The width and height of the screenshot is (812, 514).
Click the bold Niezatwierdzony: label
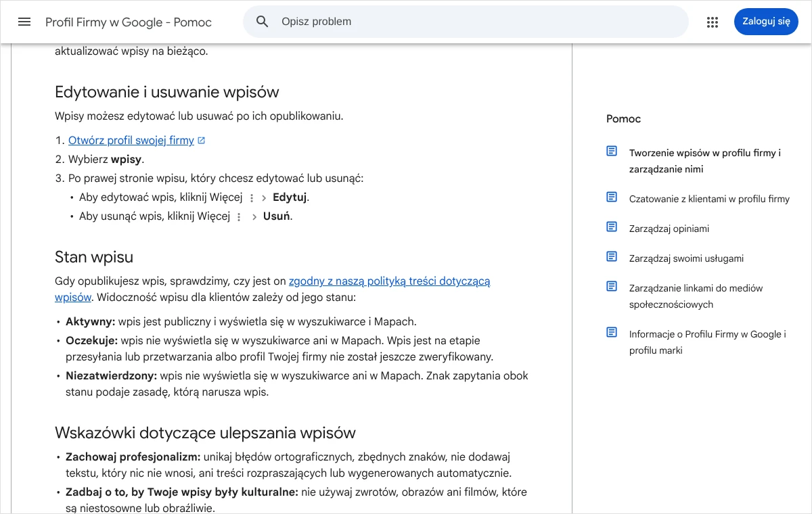coord(112,376)
